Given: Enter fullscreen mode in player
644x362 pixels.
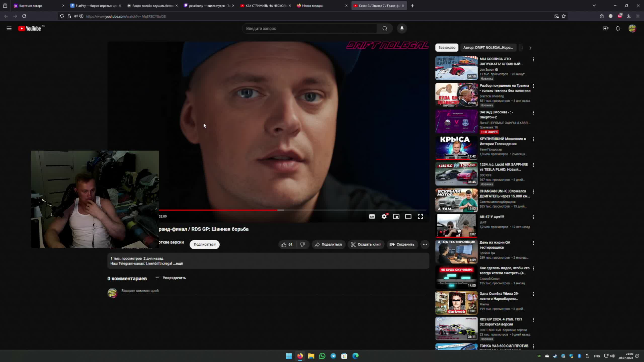Looking at the screenshot, I should 420,216.
